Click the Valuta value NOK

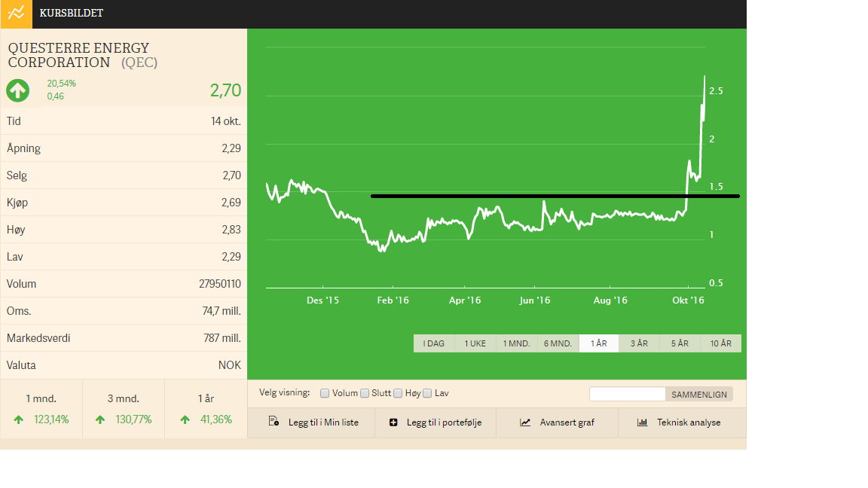coord(230,365)
